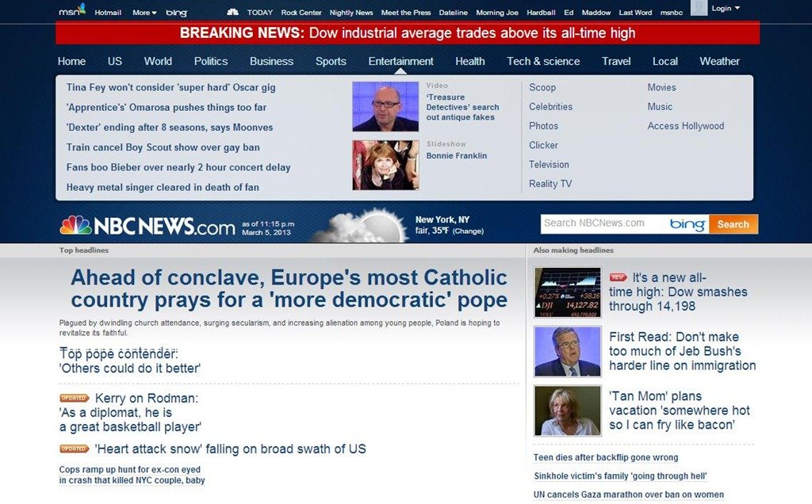
Task: Click the NBC peacock icon beside TODAY
Action: coord(232,12)
